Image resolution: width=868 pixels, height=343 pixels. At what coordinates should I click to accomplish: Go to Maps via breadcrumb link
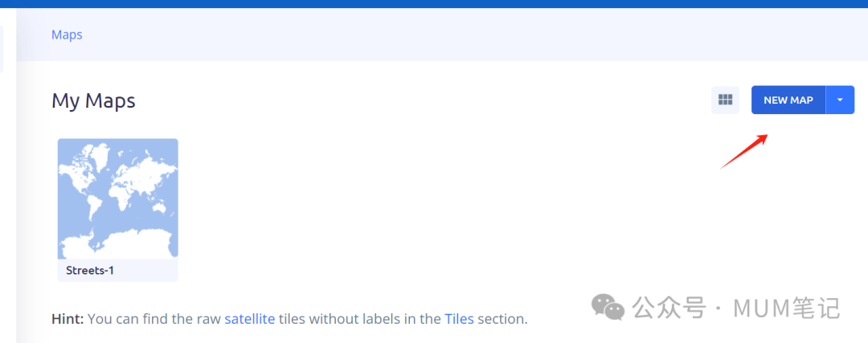[x=67, y=35]
